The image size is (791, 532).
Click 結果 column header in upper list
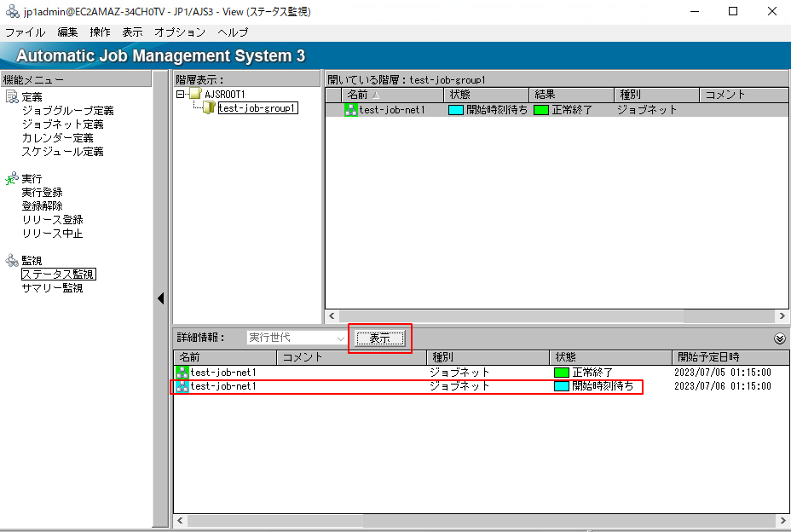[x=572, y=95]
